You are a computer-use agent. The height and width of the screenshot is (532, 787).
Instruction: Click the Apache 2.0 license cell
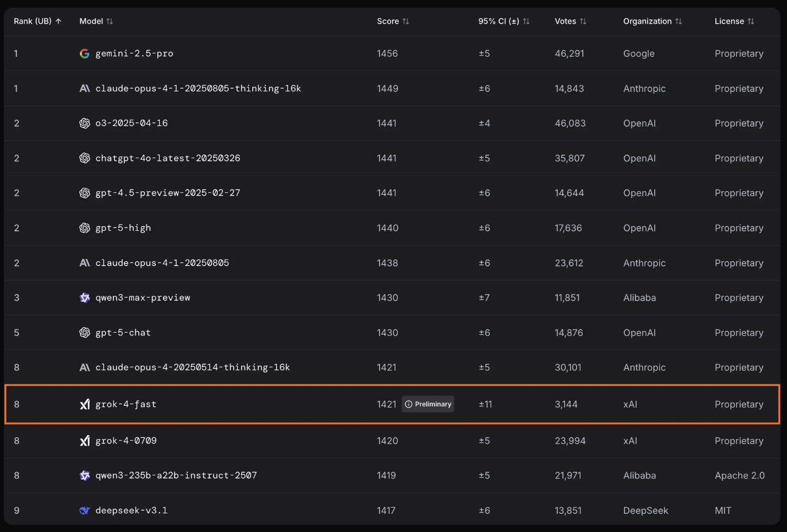pos(739,476)
